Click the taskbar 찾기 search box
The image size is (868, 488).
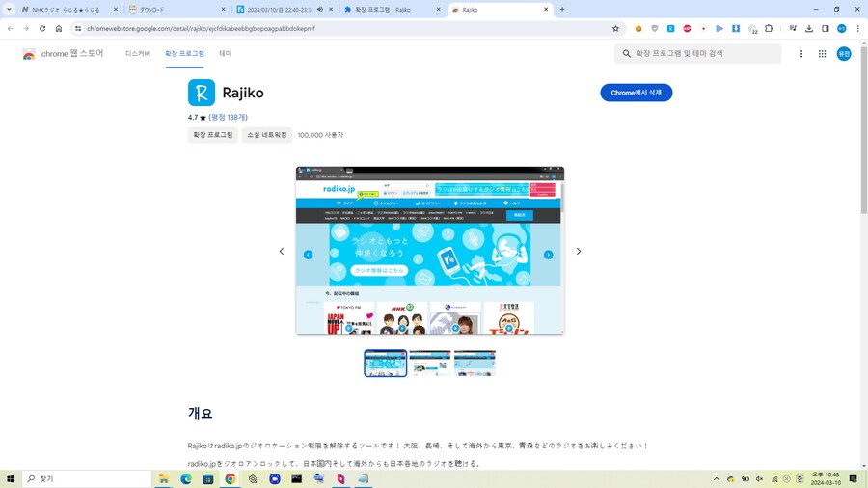pyautogui.click(x=87, y=479)
